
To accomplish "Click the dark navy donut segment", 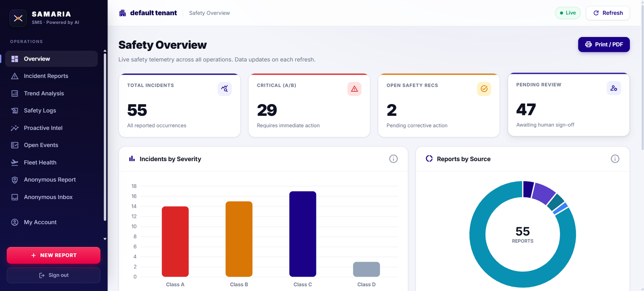I will 528,189.
